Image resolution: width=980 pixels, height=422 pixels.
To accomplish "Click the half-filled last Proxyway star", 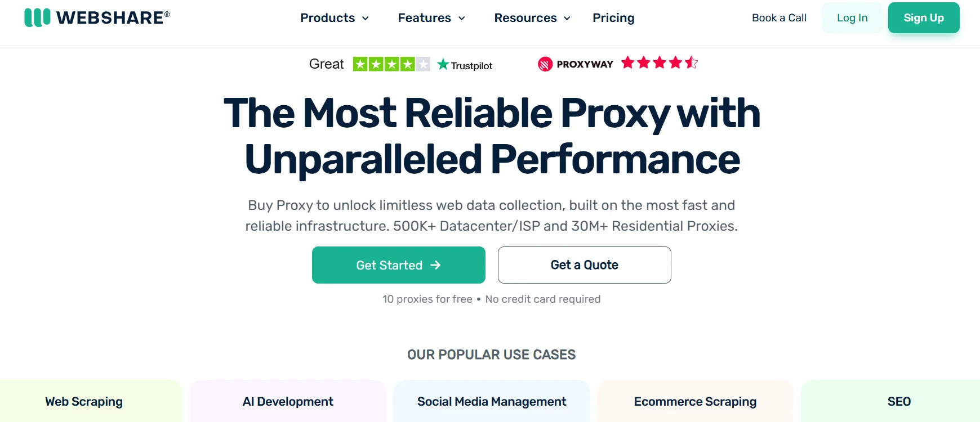I will coord(692,63).
